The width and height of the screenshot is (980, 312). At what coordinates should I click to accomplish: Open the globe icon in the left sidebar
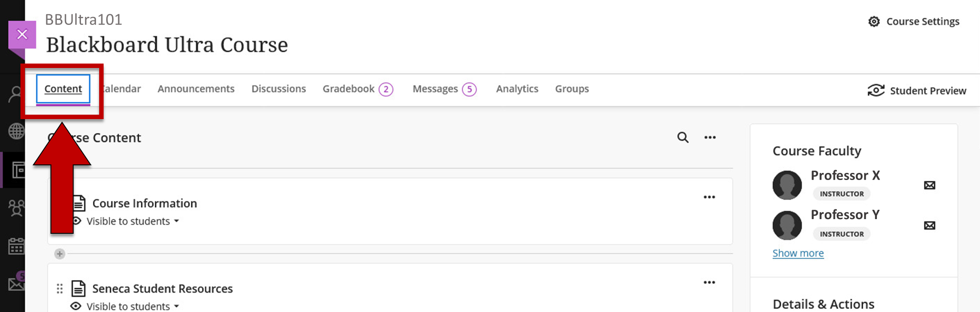click(x=16, y=131)
